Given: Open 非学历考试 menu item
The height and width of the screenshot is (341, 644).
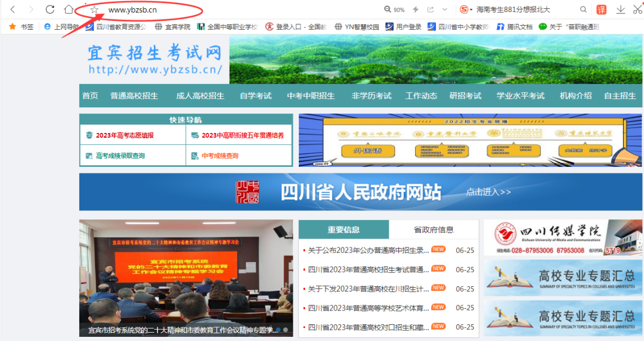Looking at the screenshot, I should point(371,96).
